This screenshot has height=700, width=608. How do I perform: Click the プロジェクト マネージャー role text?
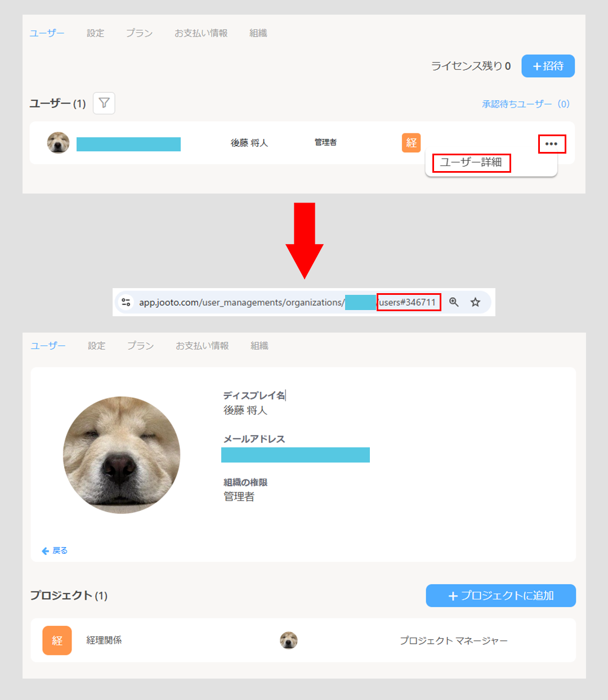coord(454,640)
